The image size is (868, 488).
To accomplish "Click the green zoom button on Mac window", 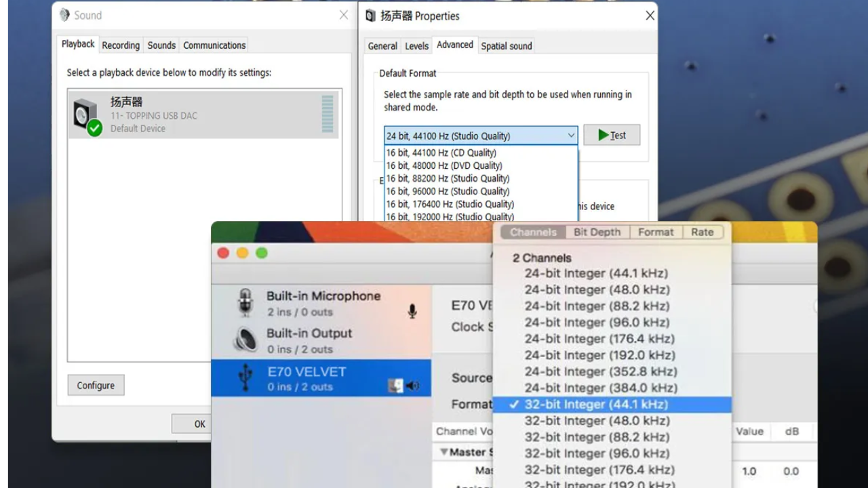I will (262, 253).
